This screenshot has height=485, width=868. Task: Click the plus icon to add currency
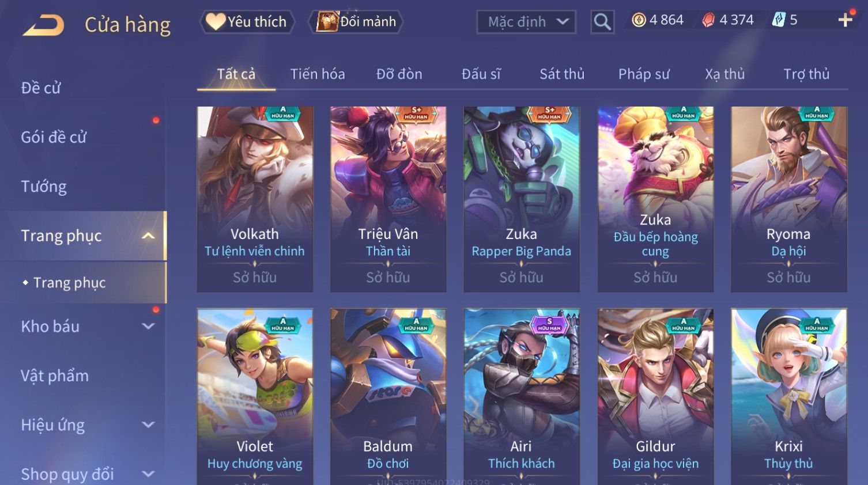point(846,20)
